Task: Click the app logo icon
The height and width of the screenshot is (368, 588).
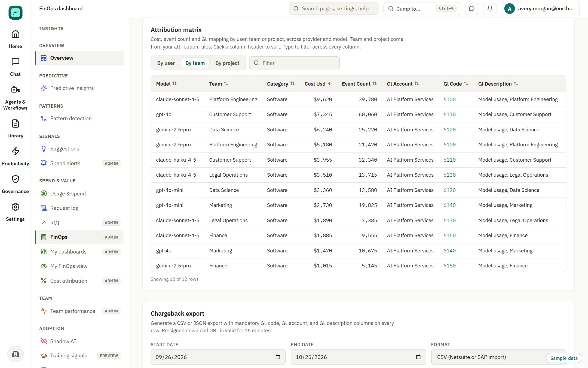Action: coord(16,12)
